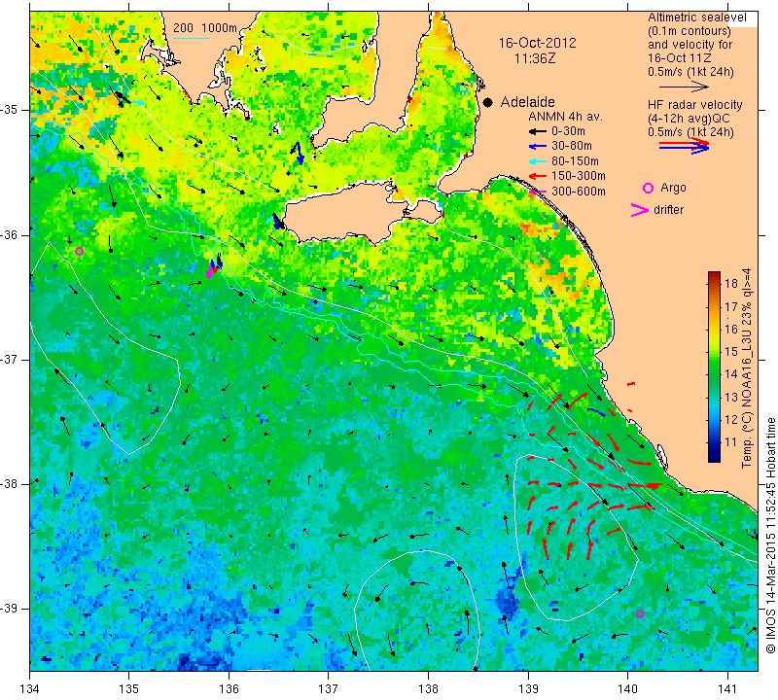Click the 'Altimetric sealevel' legend text
Image resolution: width=778 pixels, height=700 pixels.
(x=697, y=17)
